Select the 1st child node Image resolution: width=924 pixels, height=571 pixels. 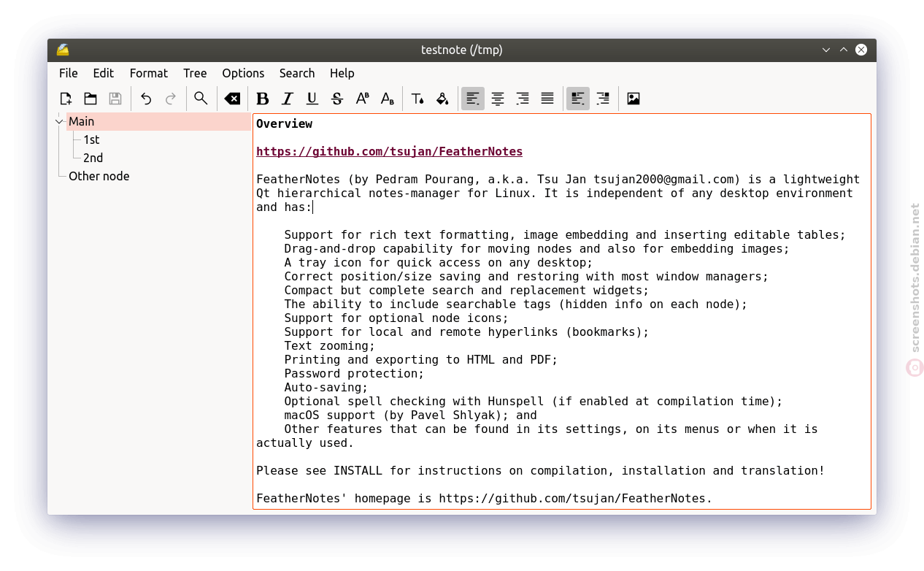click(x=91, y=139)
